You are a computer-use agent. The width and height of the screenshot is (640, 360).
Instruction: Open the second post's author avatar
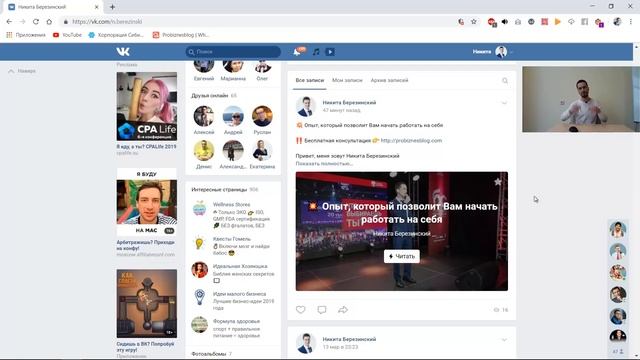point(306,343)
